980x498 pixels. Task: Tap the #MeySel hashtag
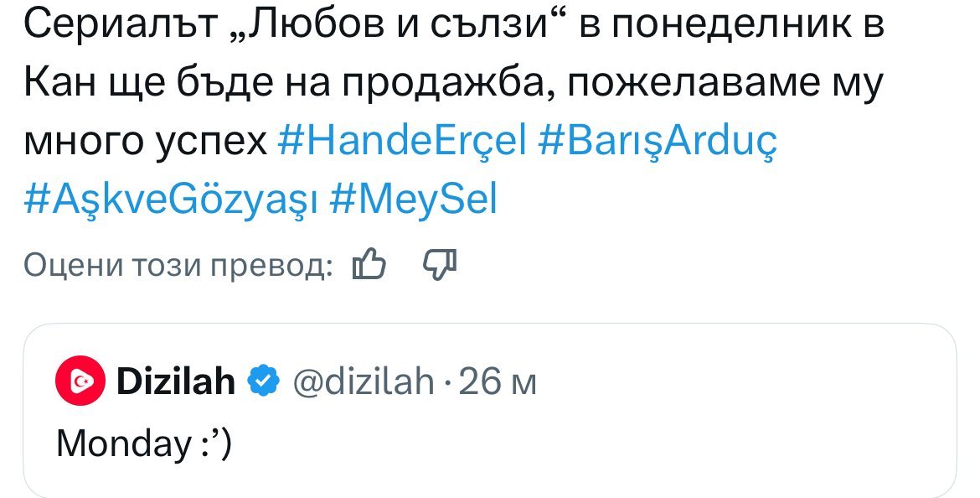click(x=414, y=200)
